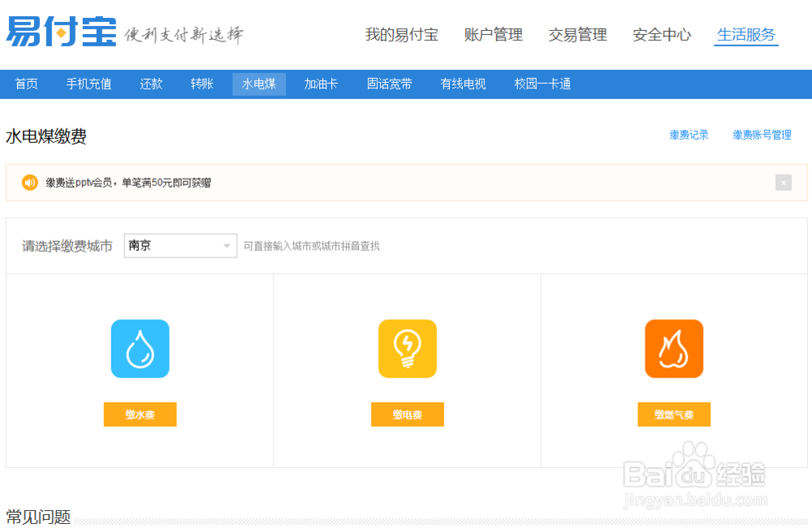Viewport: 812px width, 528px height.
Task: Click the 易付宝 logo
Action: [x=61, y=32]
